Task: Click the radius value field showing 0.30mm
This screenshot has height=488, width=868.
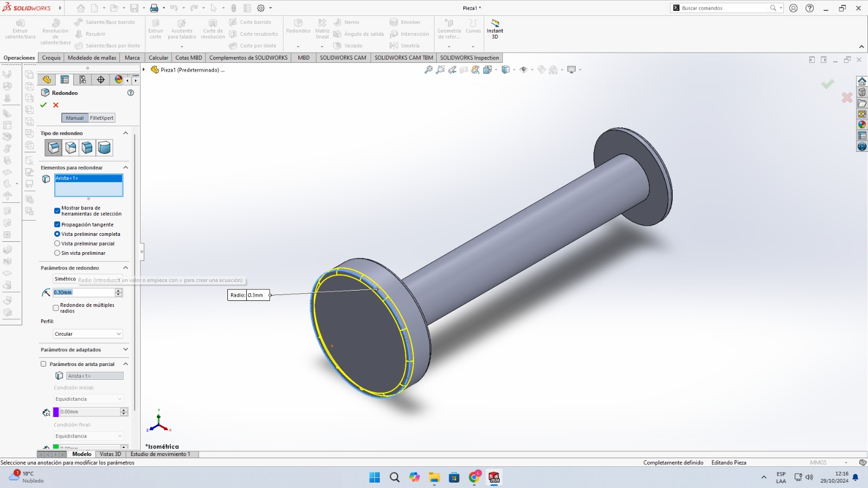Action: [84, 293]
